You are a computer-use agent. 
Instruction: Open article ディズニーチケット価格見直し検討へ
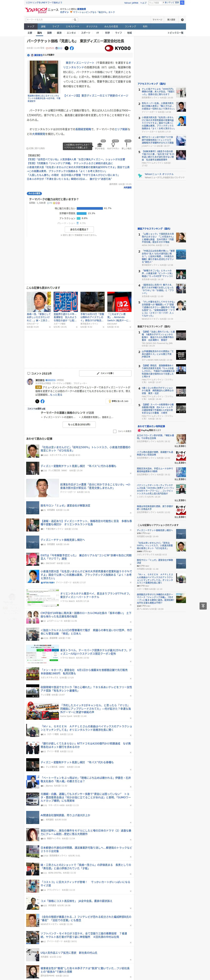pyautogui.click(x=63, y=540)
